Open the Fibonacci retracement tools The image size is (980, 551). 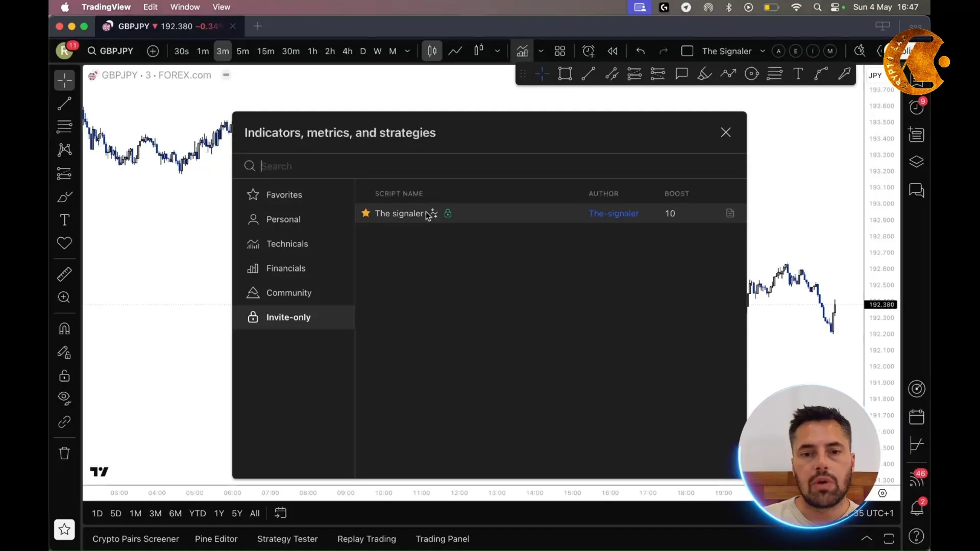(64, 126)
